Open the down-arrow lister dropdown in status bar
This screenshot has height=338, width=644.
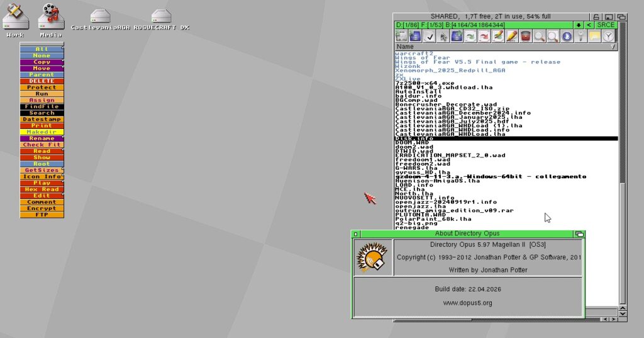[578, 25]
